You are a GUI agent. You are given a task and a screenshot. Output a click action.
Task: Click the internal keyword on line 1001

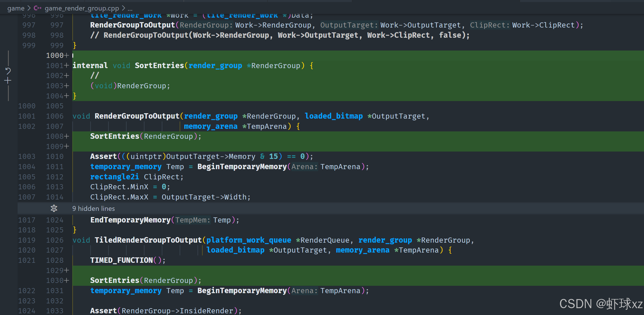coord(90,66)
